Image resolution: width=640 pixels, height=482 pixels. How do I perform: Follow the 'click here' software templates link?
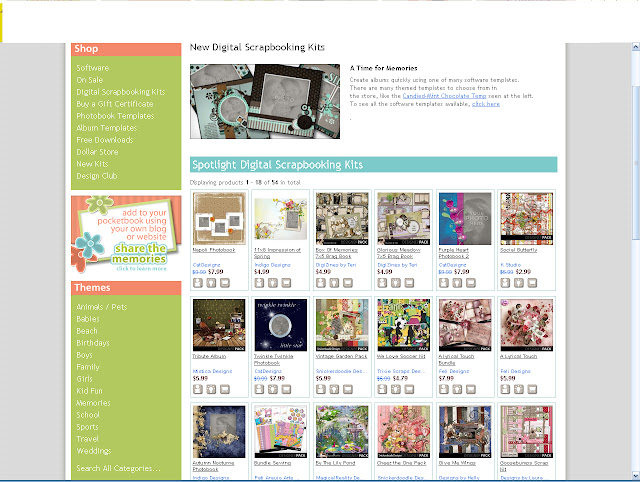point(486,104)
